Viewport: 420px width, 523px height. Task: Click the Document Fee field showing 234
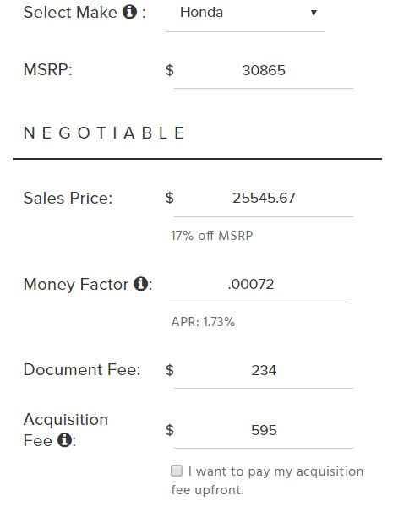(x=264, y=370)
